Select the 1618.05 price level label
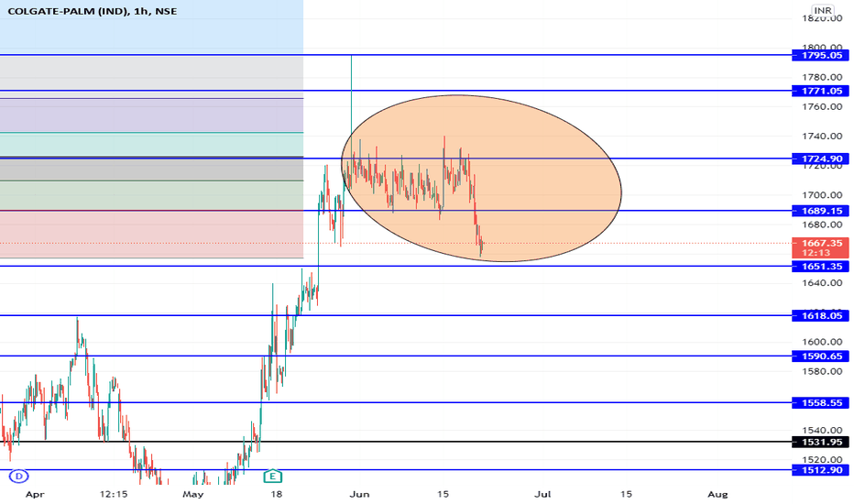The width and height of the screenshot is (854, 504). (x=820, y=316)
